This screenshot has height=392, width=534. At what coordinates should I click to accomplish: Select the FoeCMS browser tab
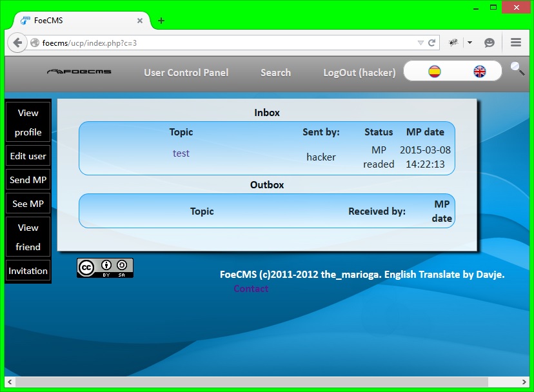[82, 21]
